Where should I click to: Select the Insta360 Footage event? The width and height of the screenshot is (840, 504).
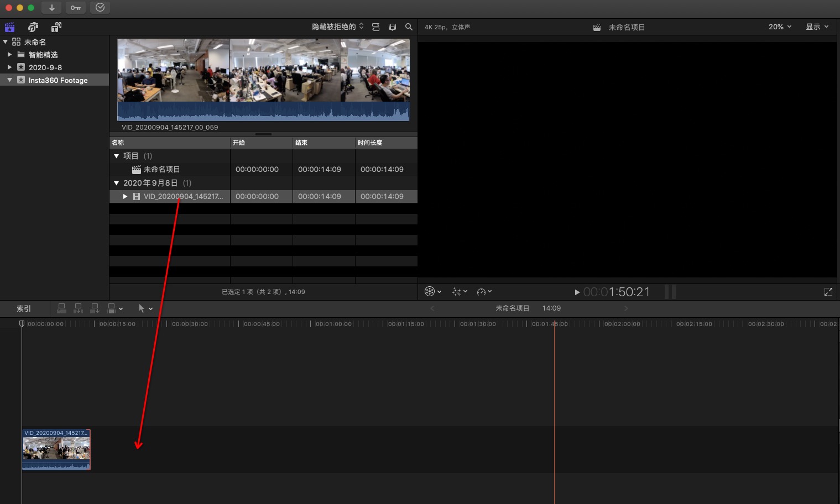[54, 80]
